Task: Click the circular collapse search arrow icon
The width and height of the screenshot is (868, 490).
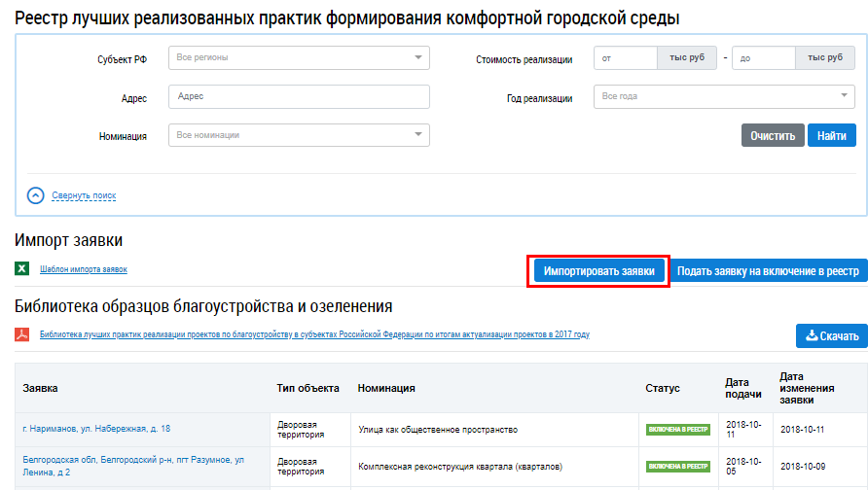Action: point(35,195)
